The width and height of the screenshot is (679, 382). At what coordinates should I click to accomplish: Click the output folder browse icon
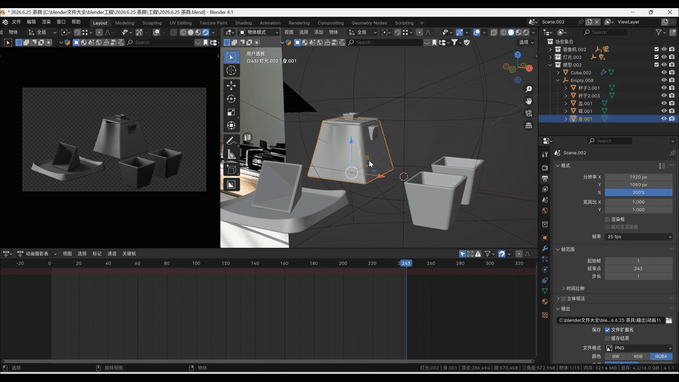[669, 320]
